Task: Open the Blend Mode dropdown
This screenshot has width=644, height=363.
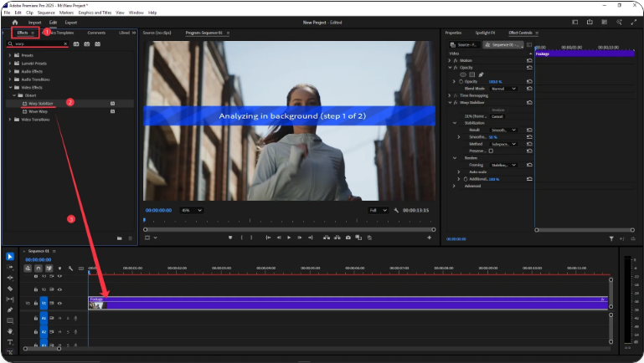Action: pyautogui.click(x=503, y=88)
